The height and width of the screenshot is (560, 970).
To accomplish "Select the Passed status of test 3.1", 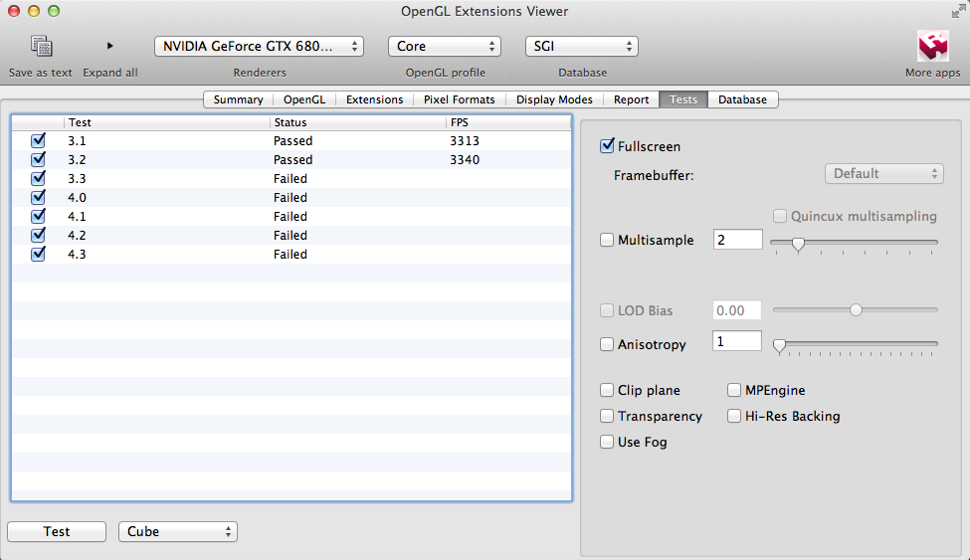I will click(293, 141).
